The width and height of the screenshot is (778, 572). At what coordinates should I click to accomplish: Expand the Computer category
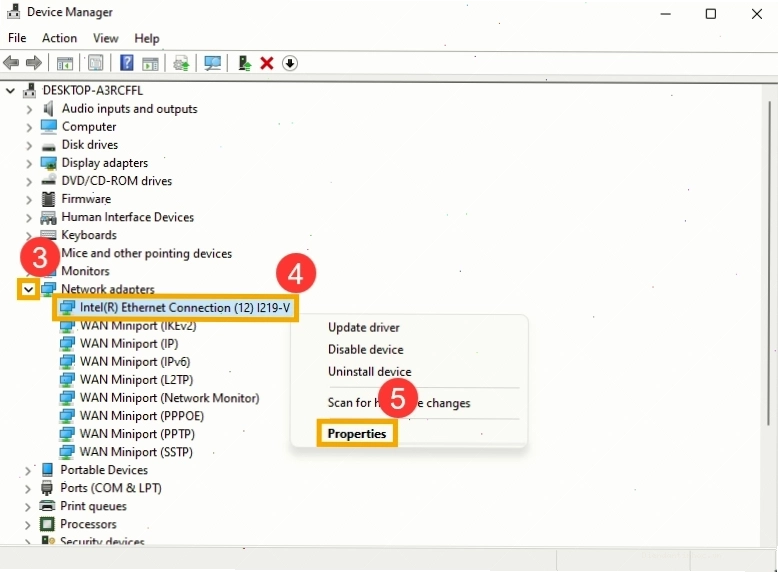click(x=29, y=127)
